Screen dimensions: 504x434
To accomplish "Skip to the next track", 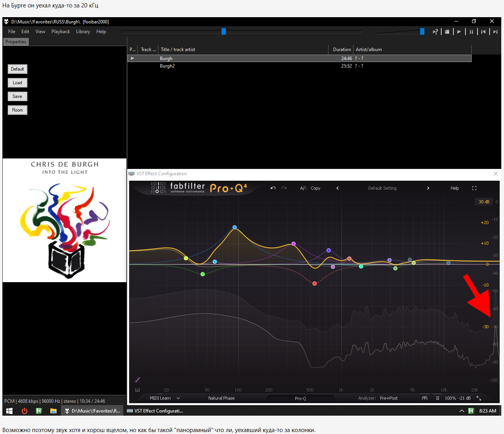I will coord(495,32).
